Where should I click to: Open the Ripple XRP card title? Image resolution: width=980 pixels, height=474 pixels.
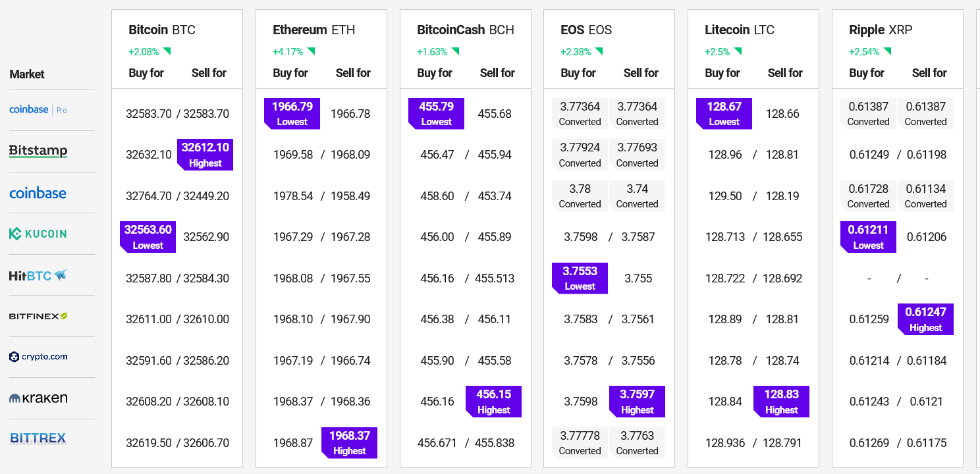(880, 30)
